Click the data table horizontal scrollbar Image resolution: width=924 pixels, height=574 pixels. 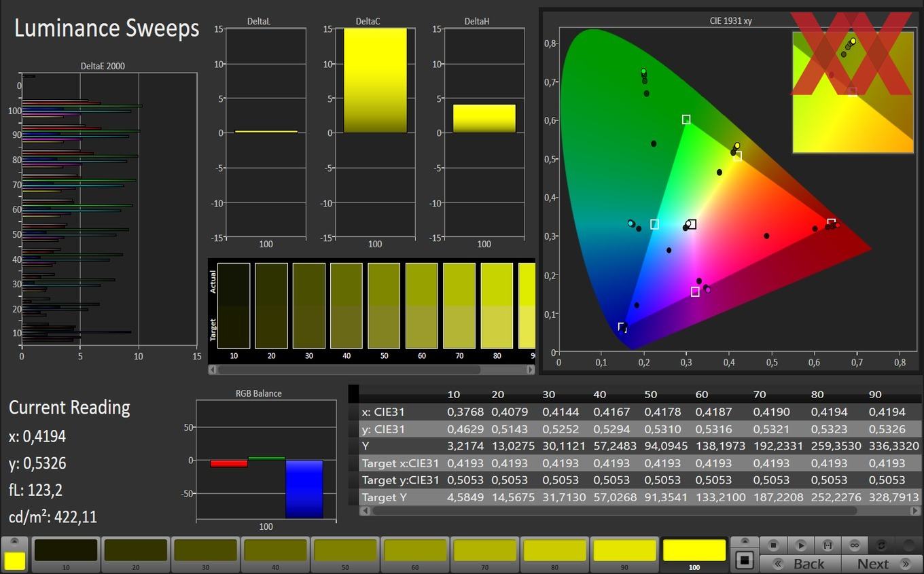(x=614, y=510)
